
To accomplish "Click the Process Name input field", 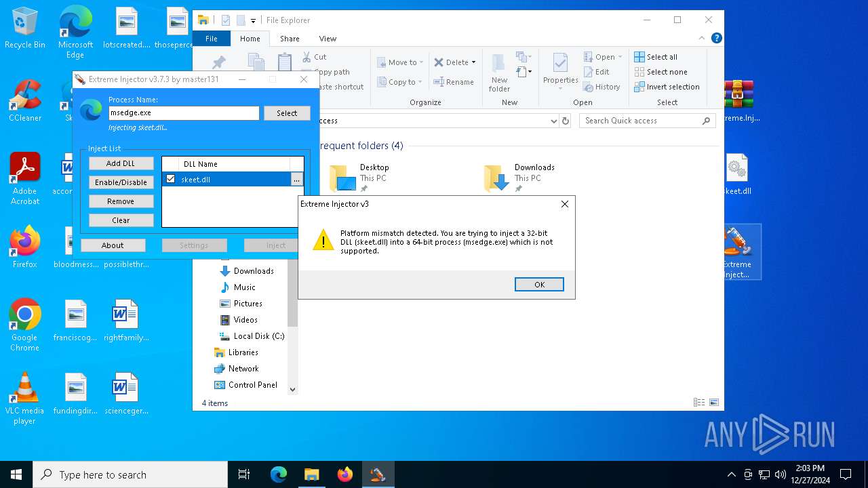I will (184, 113).
